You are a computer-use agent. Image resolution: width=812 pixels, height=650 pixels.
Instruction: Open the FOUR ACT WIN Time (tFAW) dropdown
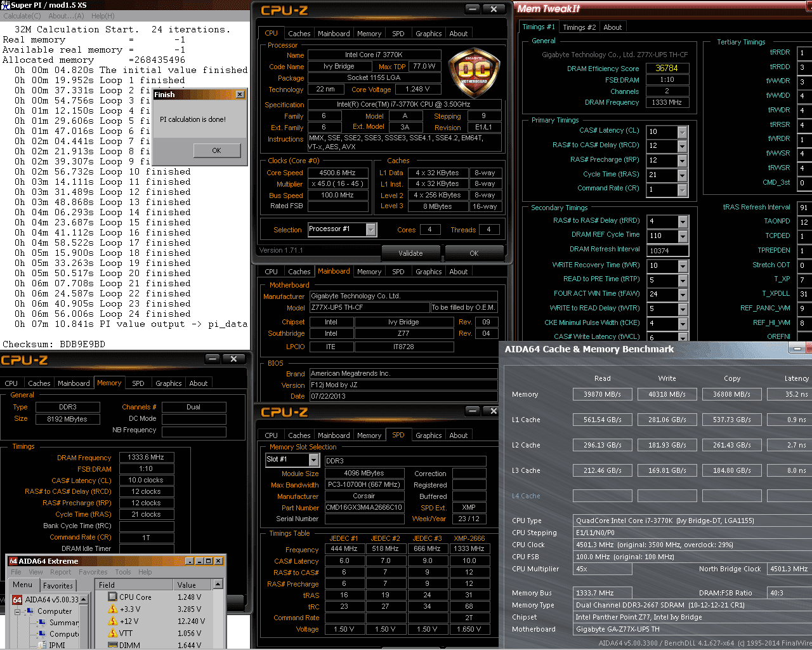[683, 295]
